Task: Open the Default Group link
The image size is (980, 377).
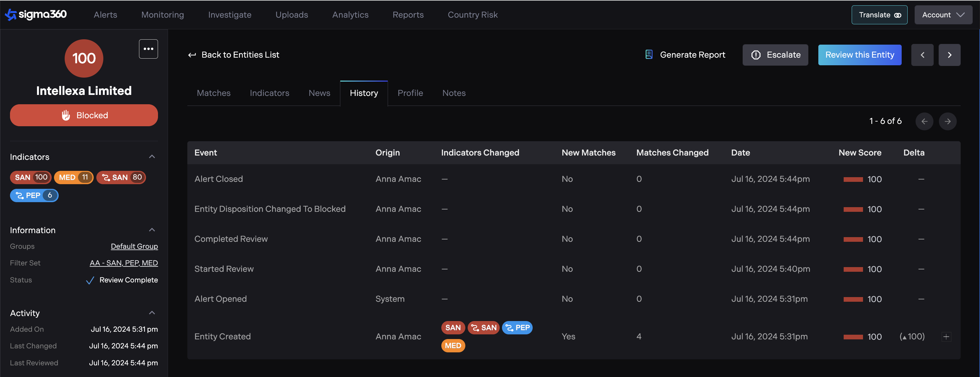Action: (134, 246)
